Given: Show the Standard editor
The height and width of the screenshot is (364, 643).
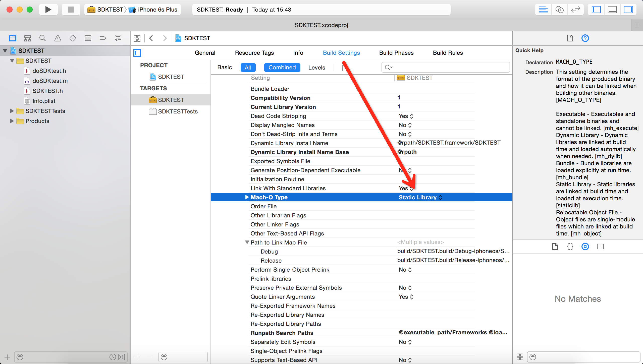Looking at the screenshot, I should pos(543,10).
